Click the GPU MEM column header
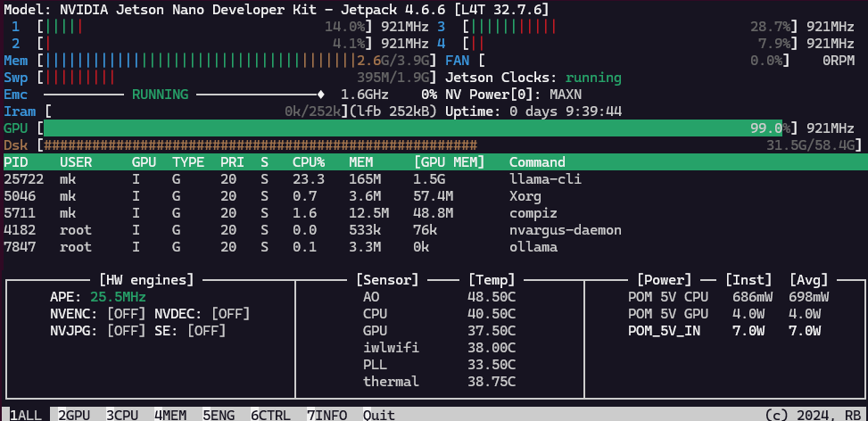This screenshot has height=421, width=868. click(x=449, y=162)
